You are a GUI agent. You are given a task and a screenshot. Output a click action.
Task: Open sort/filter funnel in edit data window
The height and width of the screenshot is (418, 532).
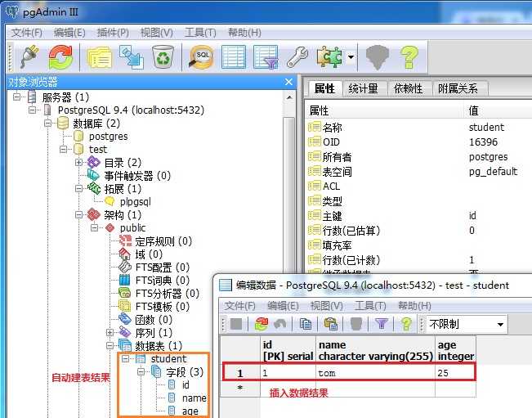pyautogui.click(x=382, y=324)
